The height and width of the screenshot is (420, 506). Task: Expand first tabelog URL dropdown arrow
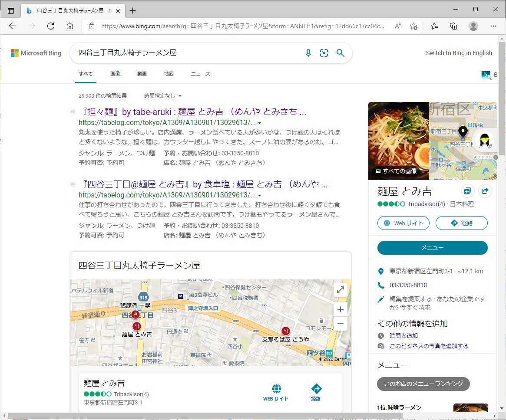(259, 123)
